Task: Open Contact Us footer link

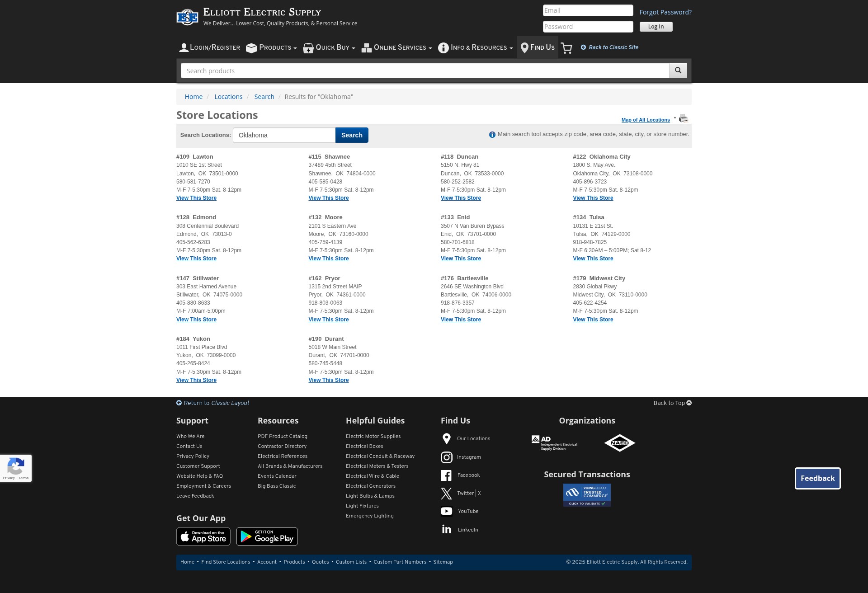Action: tap(189, 446)
